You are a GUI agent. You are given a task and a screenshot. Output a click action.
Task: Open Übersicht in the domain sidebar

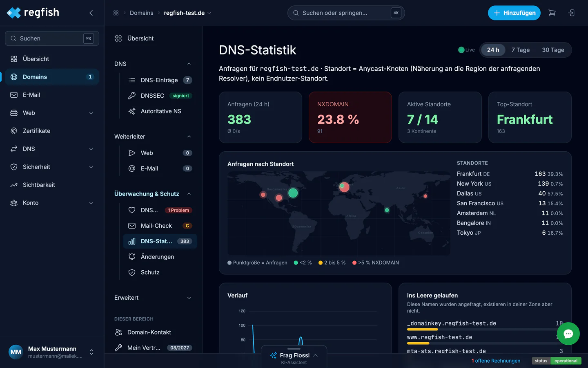click(153, 38)
